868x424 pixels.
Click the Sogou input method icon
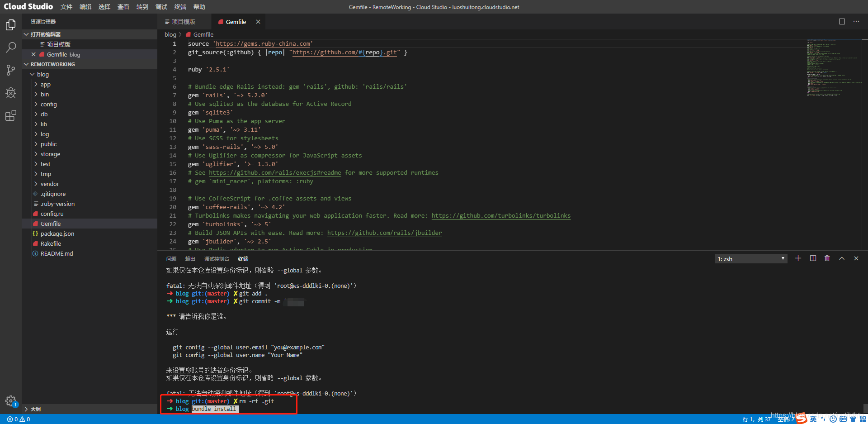(x=802, y=419)
